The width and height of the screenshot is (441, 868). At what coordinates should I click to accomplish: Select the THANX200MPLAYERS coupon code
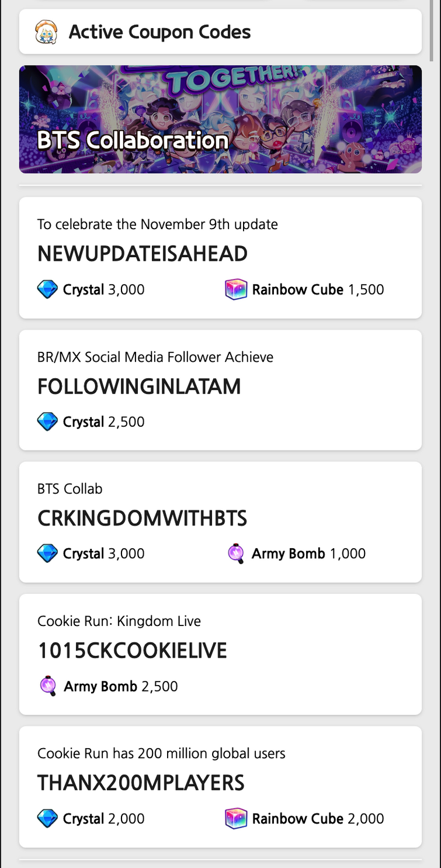click(x=141, y=783)
